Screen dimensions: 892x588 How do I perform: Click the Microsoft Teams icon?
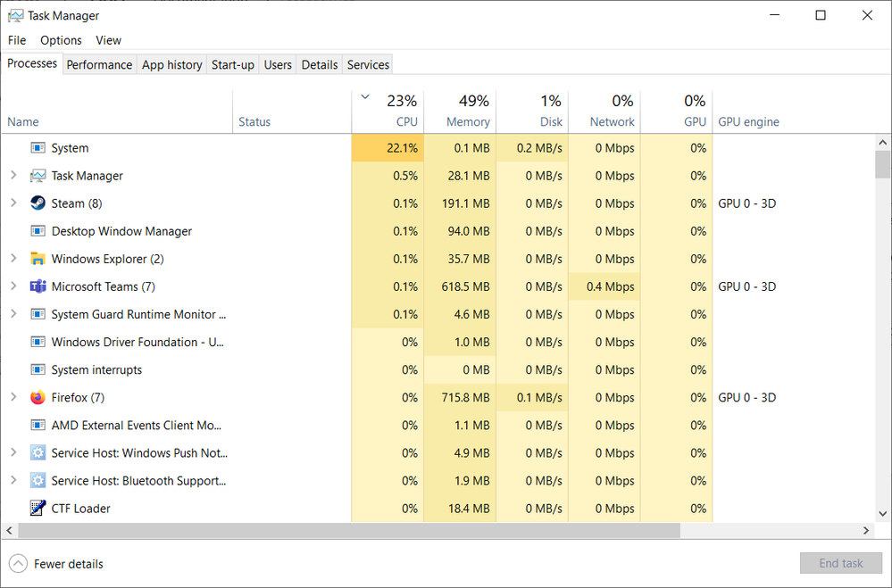point(38,286)
